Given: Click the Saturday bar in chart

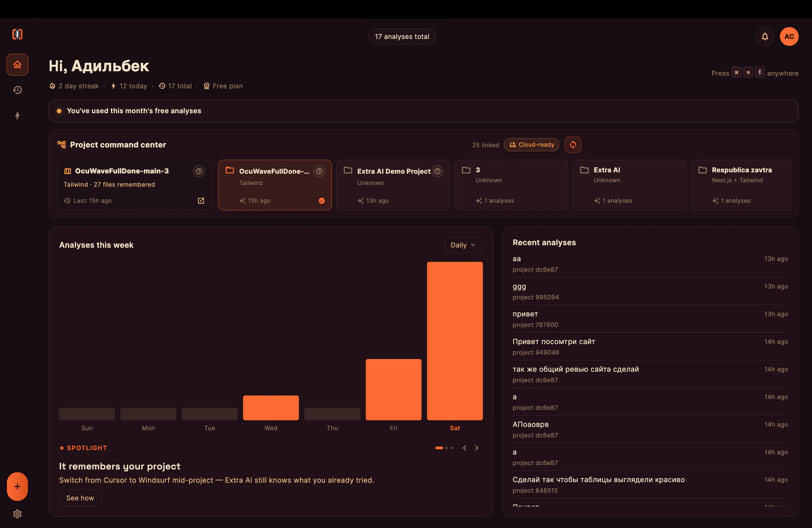Looking at the screenshot, I should pos(455,341).
